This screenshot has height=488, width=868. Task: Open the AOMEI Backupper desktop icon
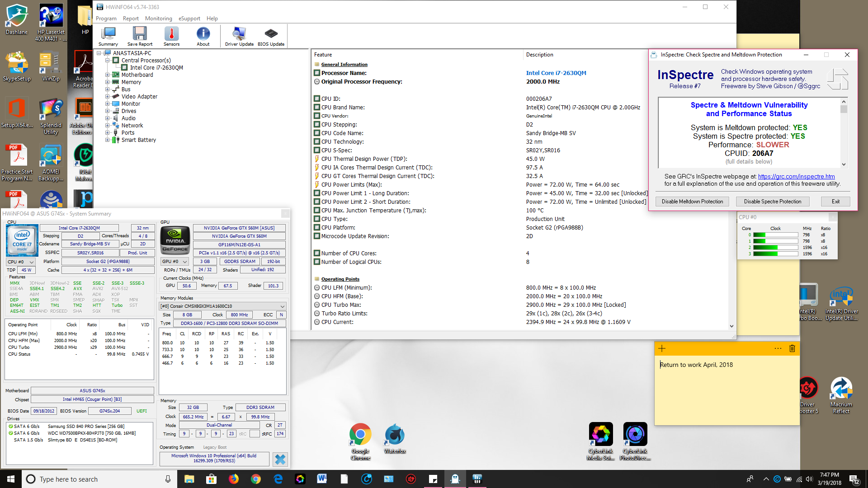pyautogui.click(x=51, y=163)
